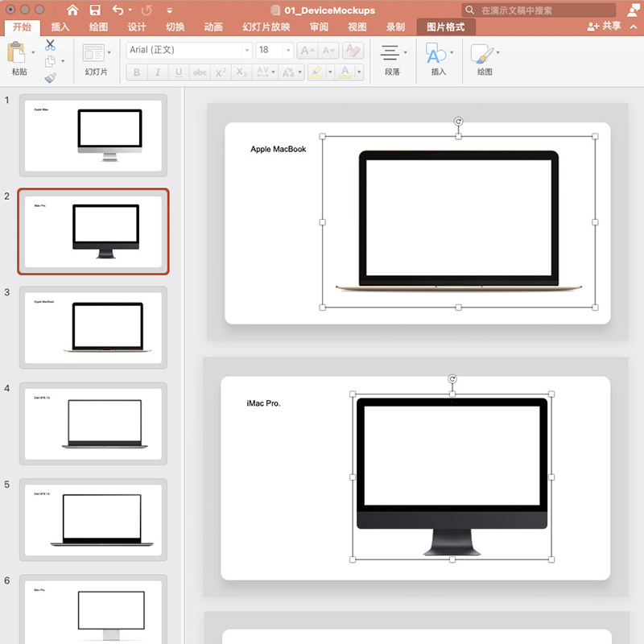Collapse the ribbon with the chevron
The image size is (644, 644).
pos(634,27)
